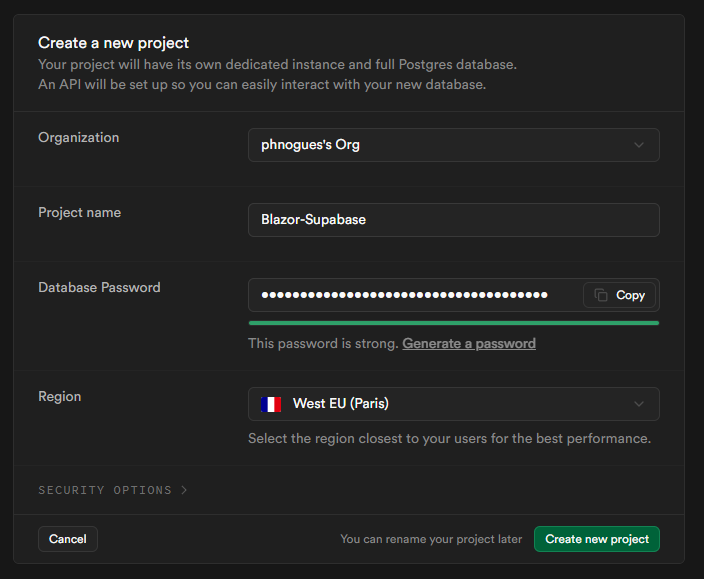Click the Copy text in the password field
This screenshot has height=579, width=704.
(630, 295)
